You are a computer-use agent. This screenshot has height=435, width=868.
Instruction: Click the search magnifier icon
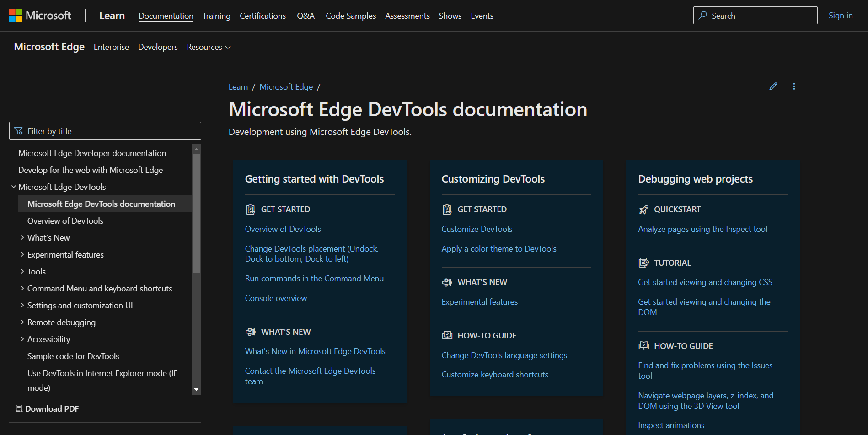[x=703, y=16]
